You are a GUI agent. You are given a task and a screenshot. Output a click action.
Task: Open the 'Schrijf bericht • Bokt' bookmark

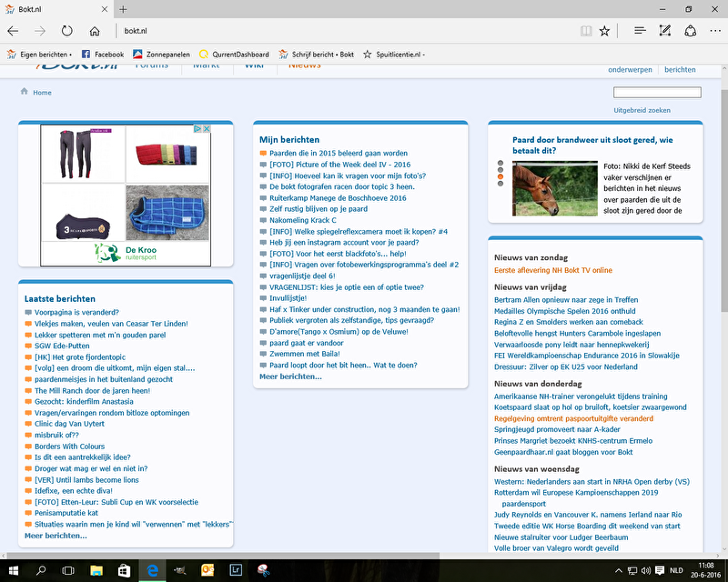(x=316, y=55)
